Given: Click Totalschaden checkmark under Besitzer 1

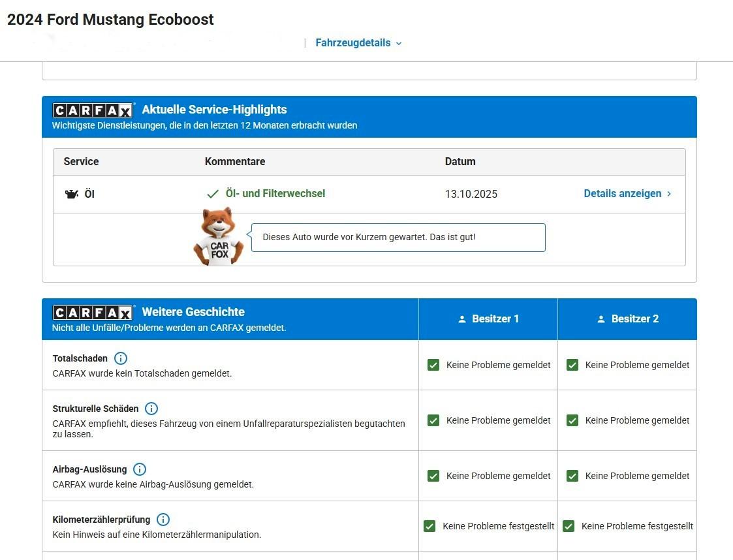Looking at the screenshot, I should point(433,365).
